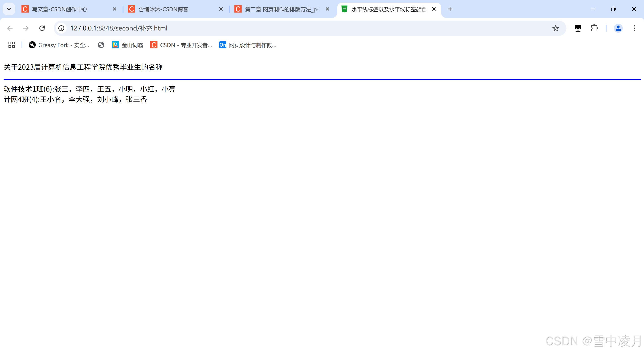Image resolution: width=644 pixels, height=352 pixels.
Task: Switch to 写文章-CSDN创作中心 tab
Action: (x=60, y=9)
